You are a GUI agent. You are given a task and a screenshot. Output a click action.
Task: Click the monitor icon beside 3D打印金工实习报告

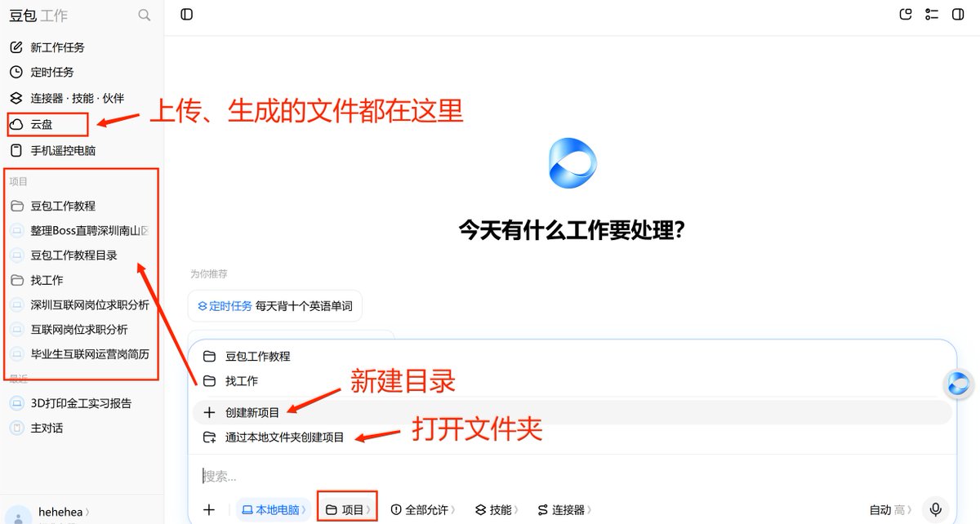(16, 403)
